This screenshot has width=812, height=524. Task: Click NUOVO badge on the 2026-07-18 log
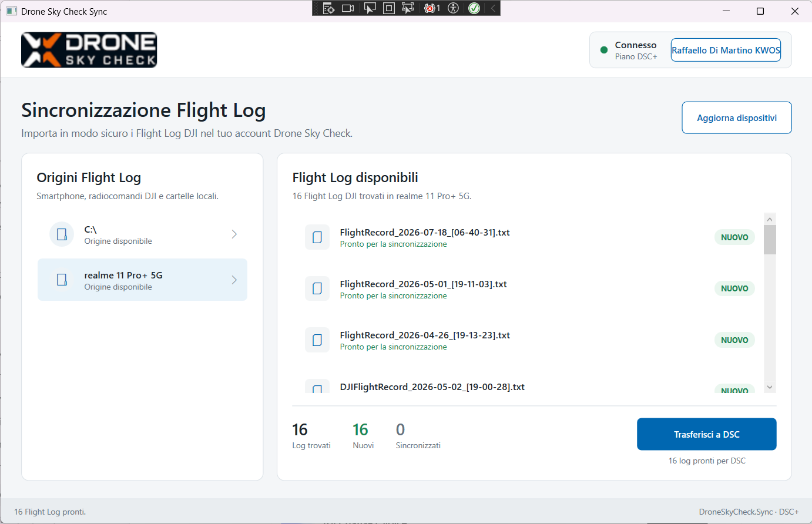point(734,237)
